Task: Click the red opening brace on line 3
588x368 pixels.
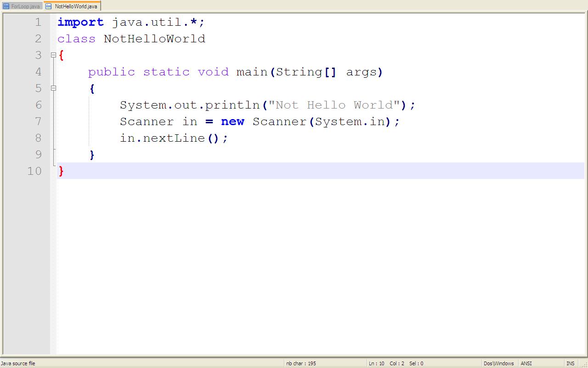Action: click(61, 55)
